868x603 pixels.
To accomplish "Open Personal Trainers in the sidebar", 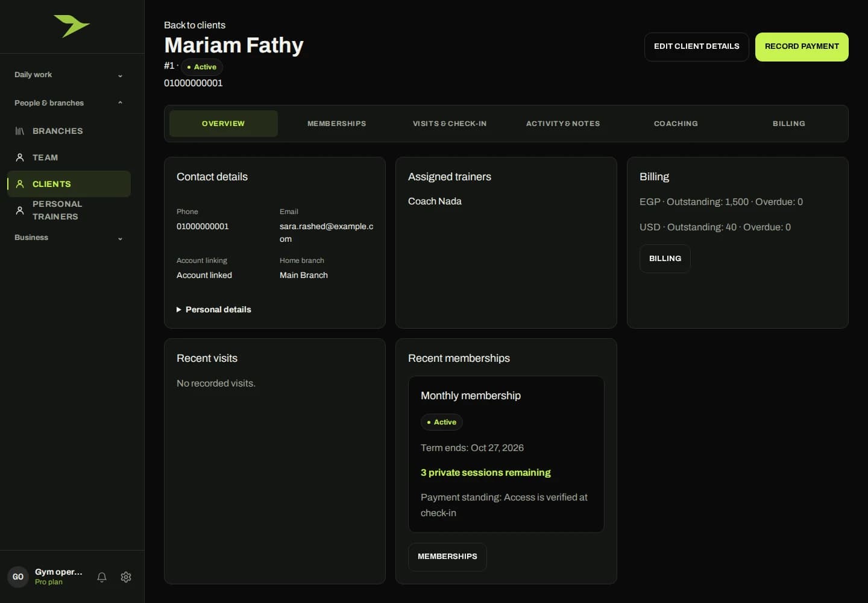I will pyautogui.click(x=69, y=210).
